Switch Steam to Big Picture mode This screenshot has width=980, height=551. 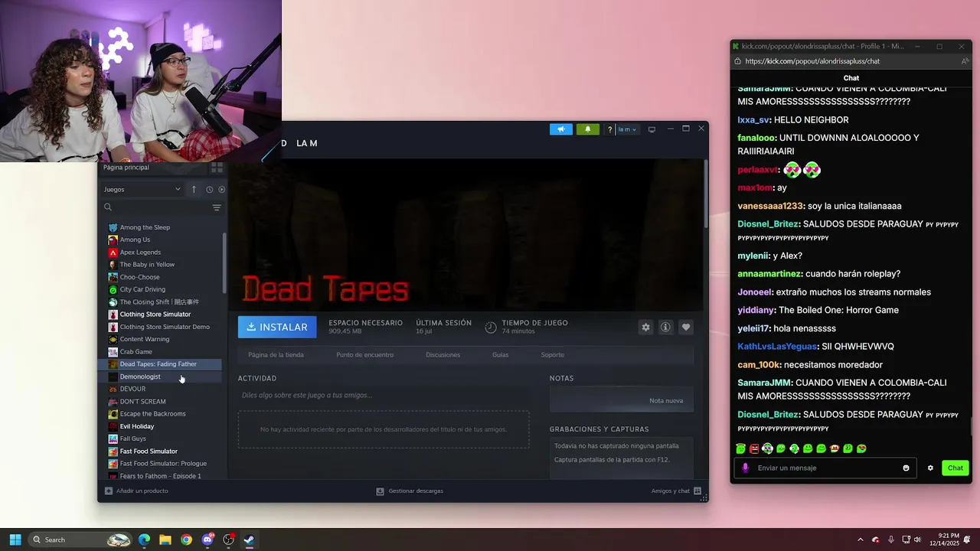pyautogui.click(x=652, y=129)
